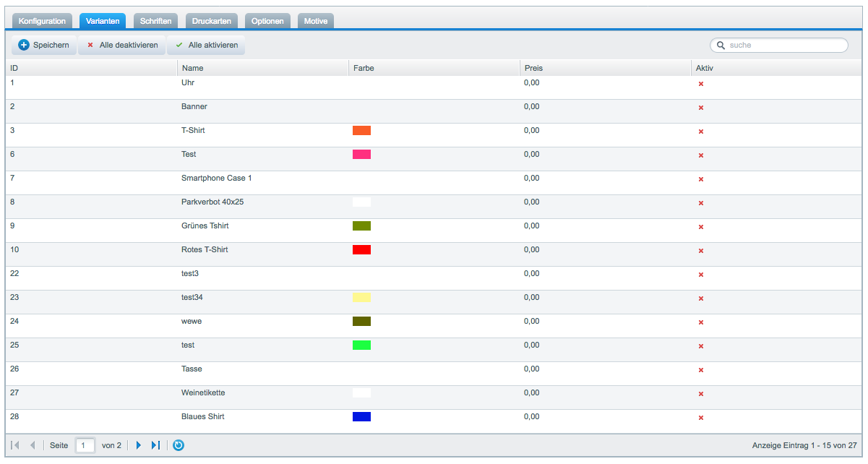This screenshot has height=464, width=868.
Task: Click the orange color swatch for T-Shirt
Action: click(361, 131)
